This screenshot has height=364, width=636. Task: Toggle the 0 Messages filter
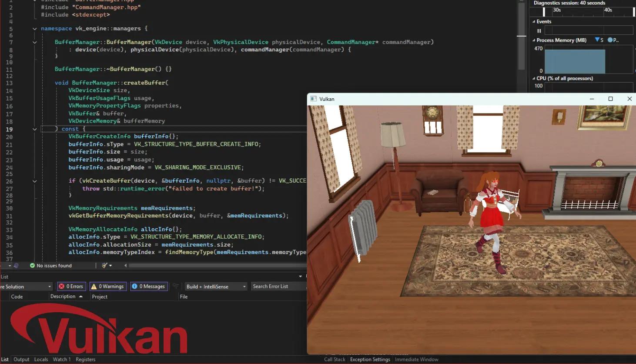pos(149,286)
